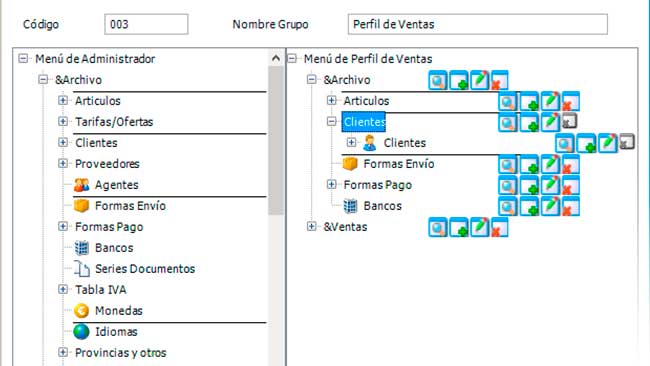Image resolution: width=650 pixels, height=366 pixels.
Task: Click the edit icon for highlighted Clientes row
Action: pos(550,122)
